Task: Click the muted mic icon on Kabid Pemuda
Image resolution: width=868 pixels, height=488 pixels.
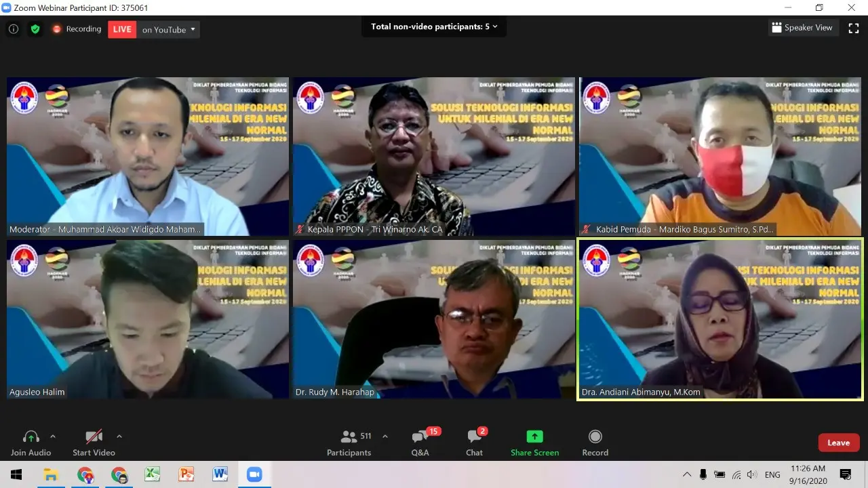Action: click(x=586, y=229)
